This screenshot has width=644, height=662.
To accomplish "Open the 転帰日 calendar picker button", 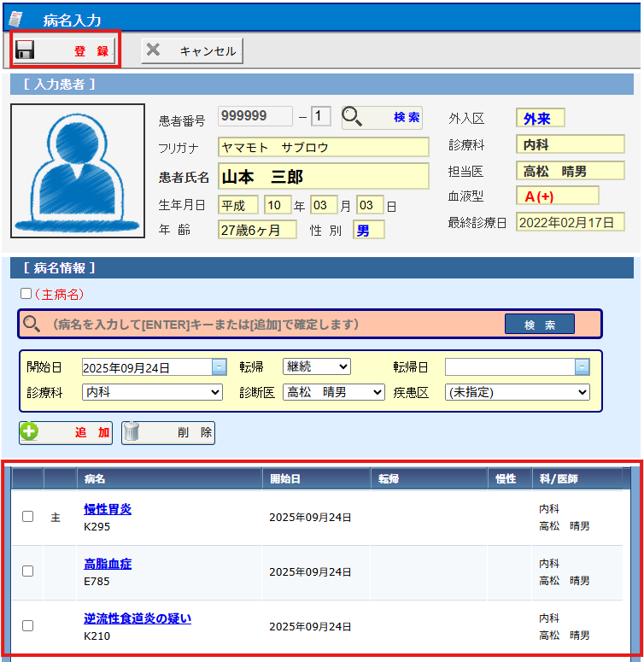I will point(582,367).
